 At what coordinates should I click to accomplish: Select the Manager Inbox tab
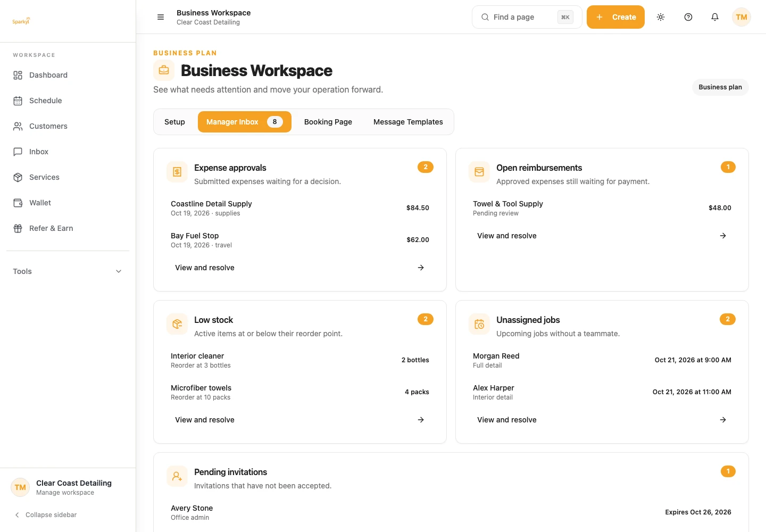(x=245, y=122)
